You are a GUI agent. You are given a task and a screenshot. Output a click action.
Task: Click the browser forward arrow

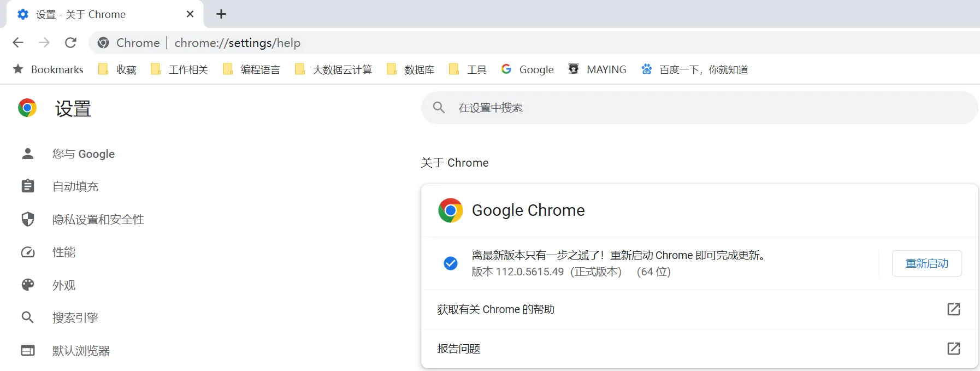[44, 43]
